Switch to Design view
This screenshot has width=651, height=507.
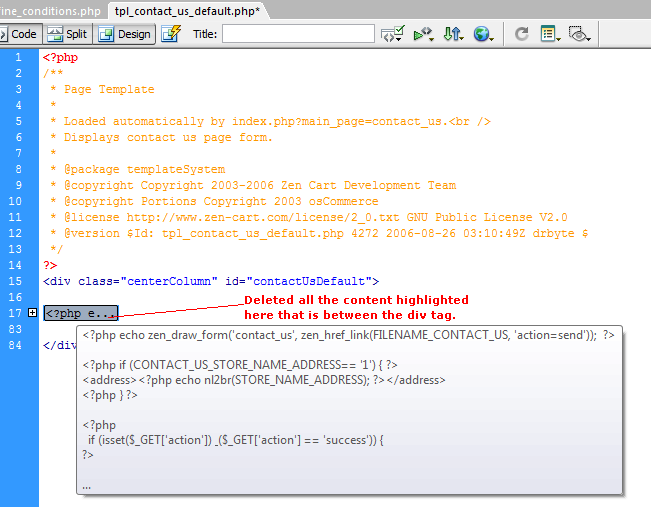(x=125, y=34)
